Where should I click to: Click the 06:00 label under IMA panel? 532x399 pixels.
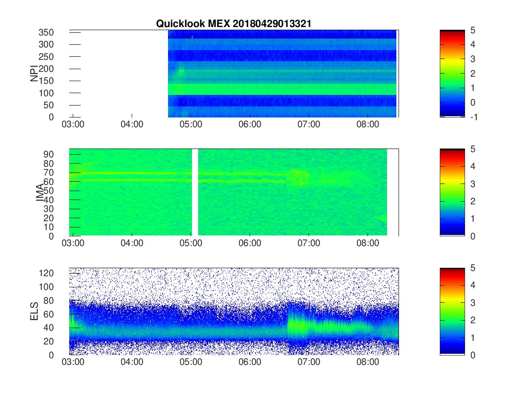tap(250, 243)
